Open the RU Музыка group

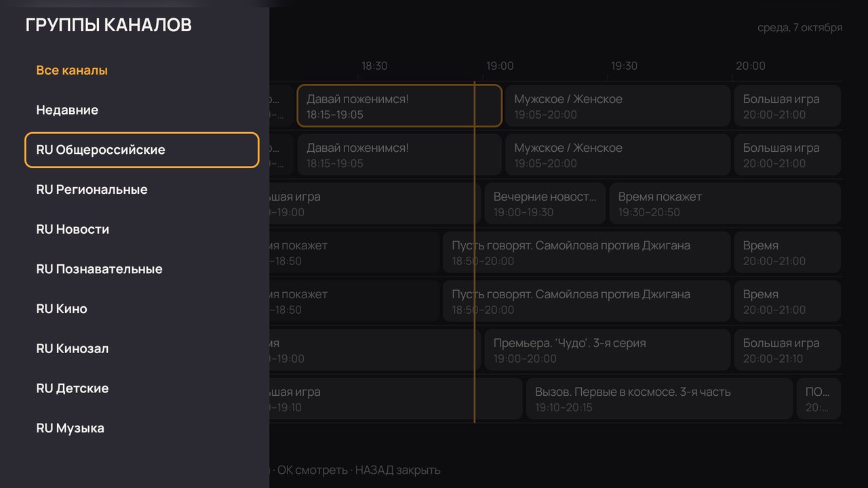tap(142, 428)
